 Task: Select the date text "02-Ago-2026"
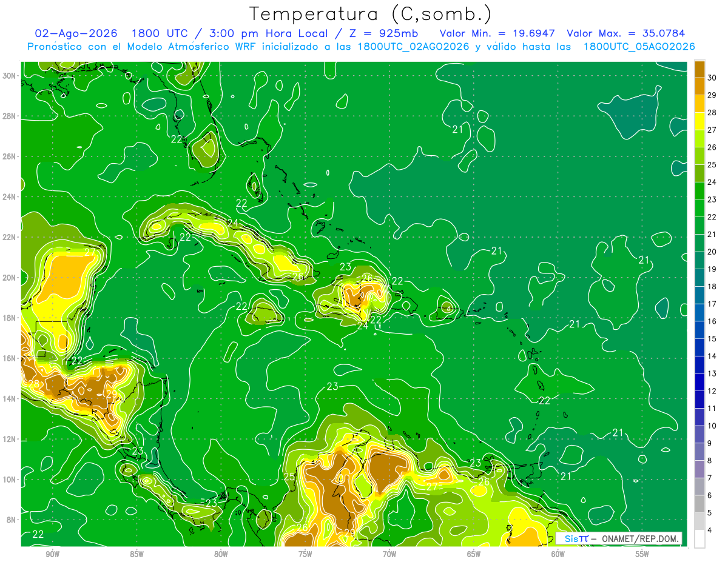point(75,33)
